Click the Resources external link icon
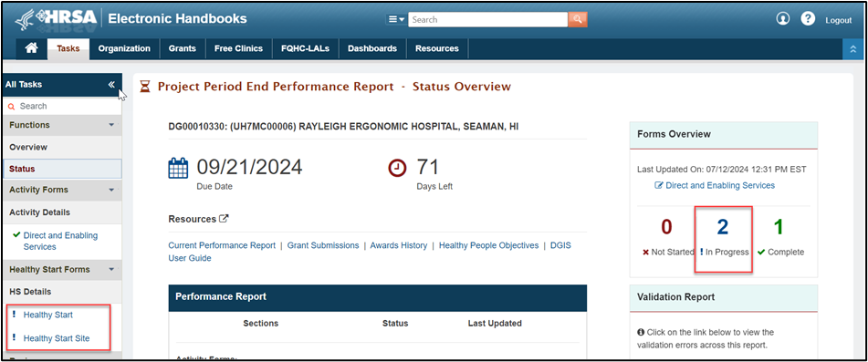Screen dimensions: 868x362 [x=224, y=218]
